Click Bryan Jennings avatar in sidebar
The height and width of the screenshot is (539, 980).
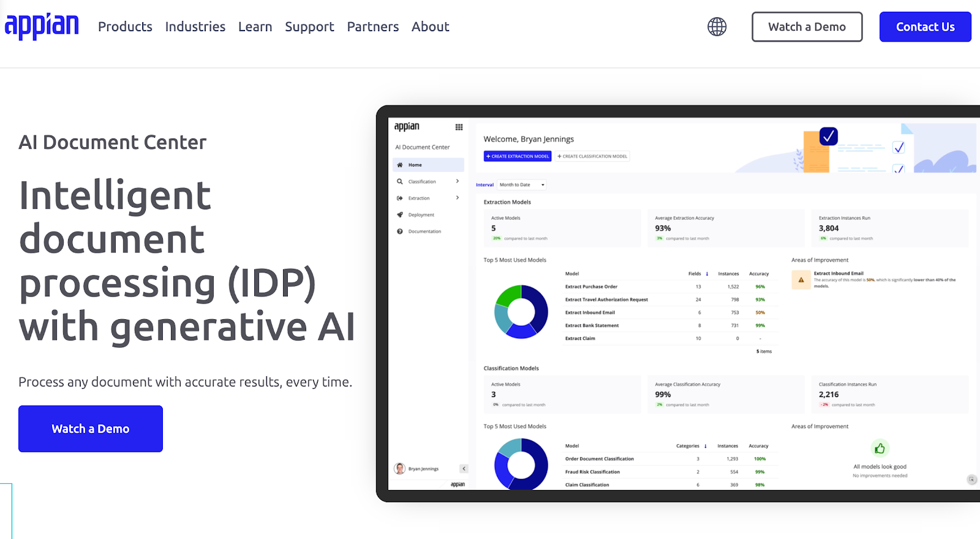[x=400, y=469]
